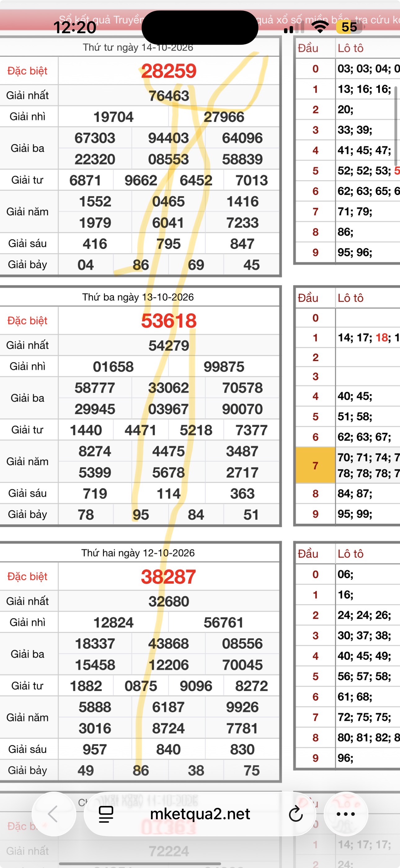Screen dimensions: 400x868
Task: Open the page menu icon beside the address
Action: tap(106, 814)
